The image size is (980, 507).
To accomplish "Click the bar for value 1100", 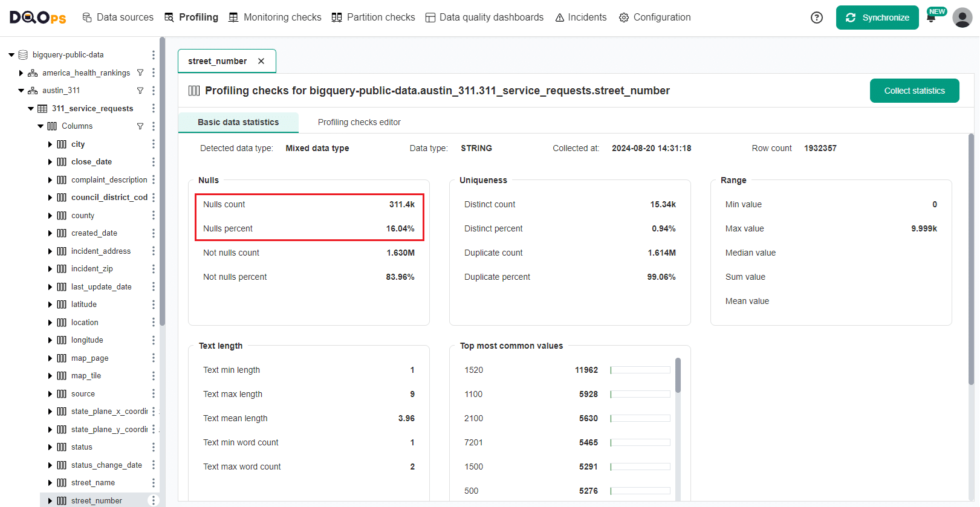I will pyautogui.click(x=640, y=395).
